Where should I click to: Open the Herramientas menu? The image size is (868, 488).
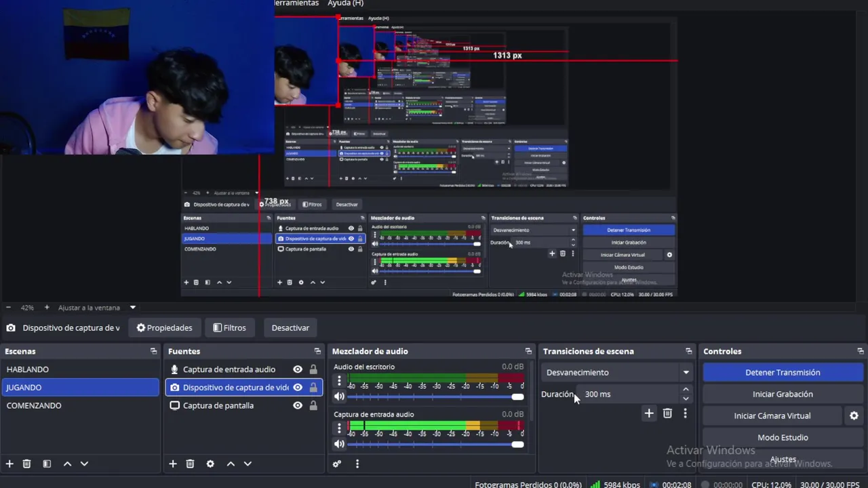click(296, 3)
